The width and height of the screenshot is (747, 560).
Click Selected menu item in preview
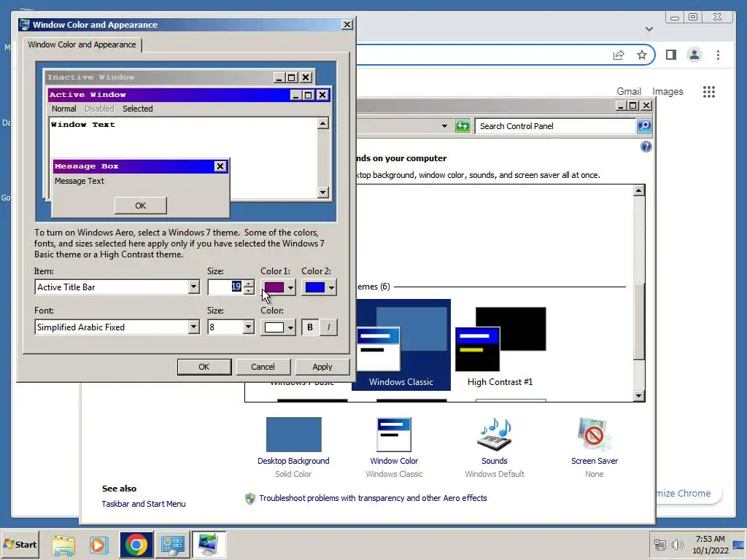point(138,109)
